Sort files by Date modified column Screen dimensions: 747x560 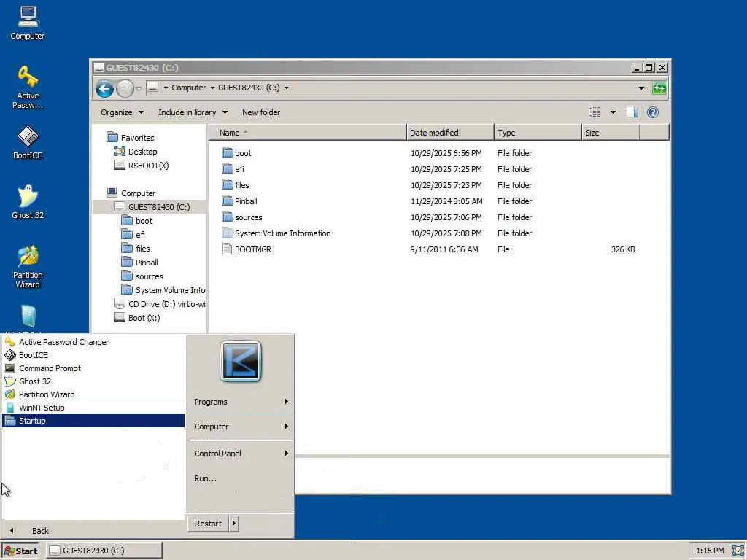(434, 133)
